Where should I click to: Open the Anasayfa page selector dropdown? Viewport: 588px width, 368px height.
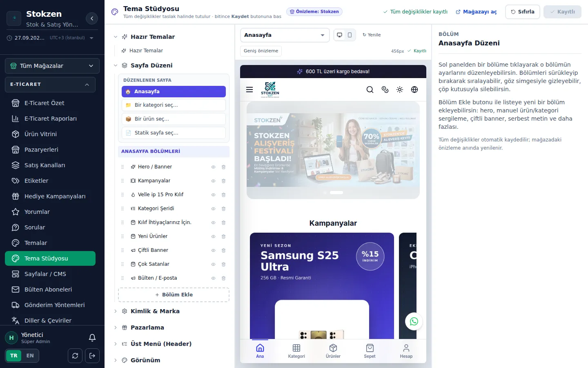pos(285,35)
